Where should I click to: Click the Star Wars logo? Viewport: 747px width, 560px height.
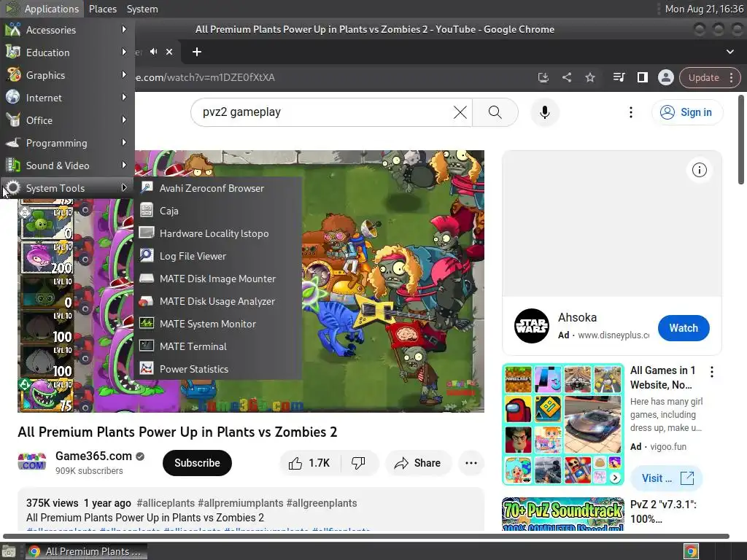[x=532, y=326]
